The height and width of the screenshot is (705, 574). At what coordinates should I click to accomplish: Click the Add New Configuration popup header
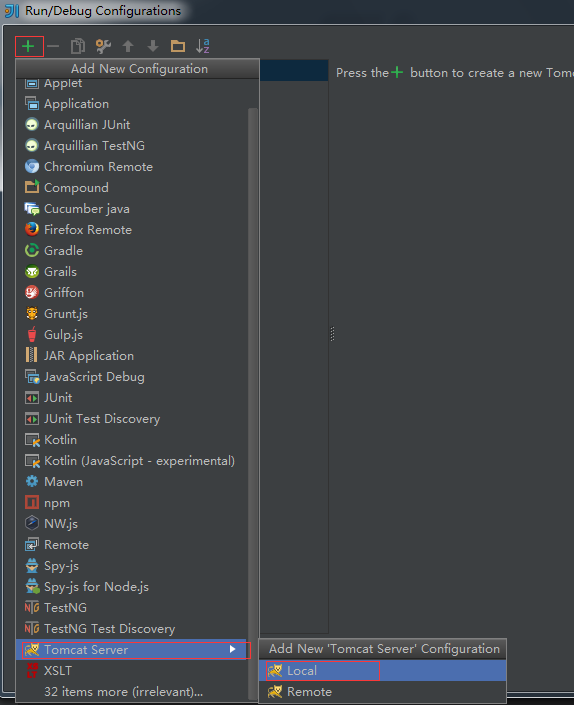point(138,69)
